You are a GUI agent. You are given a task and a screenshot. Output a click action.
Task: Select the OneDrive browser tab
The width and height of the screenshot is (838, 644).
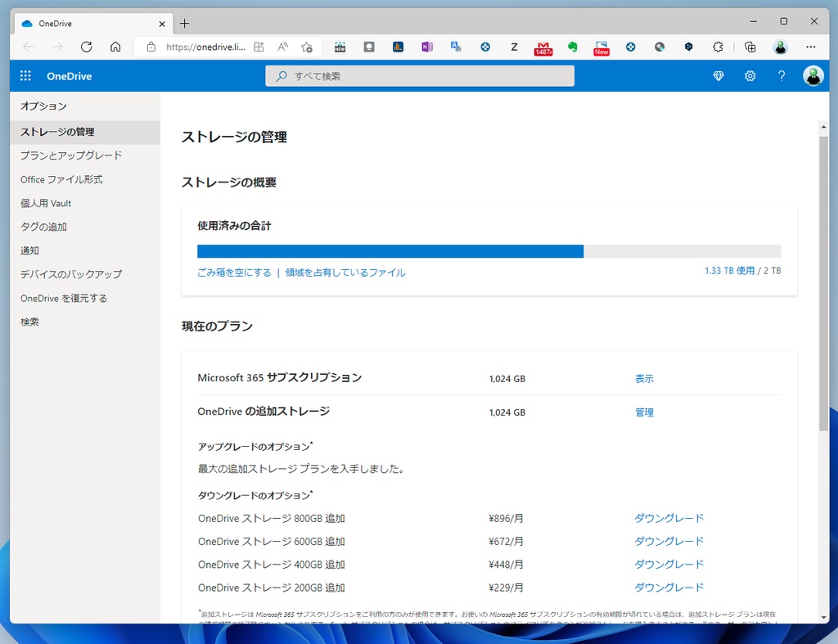pyautogui.click(x=92, y=24)
